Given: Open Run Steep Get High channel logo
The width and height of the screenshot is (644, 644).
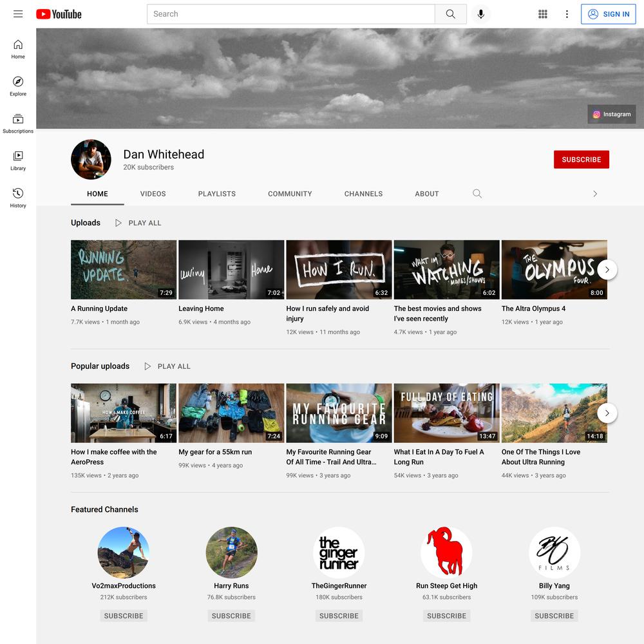Looking at the screenshot, I should (446, 553).
